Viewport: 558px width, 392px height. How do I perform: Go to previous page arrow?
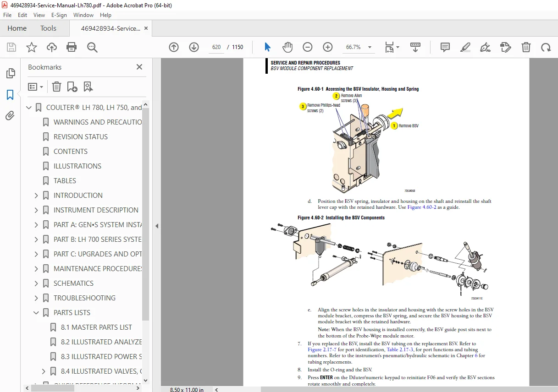[174, 47]
